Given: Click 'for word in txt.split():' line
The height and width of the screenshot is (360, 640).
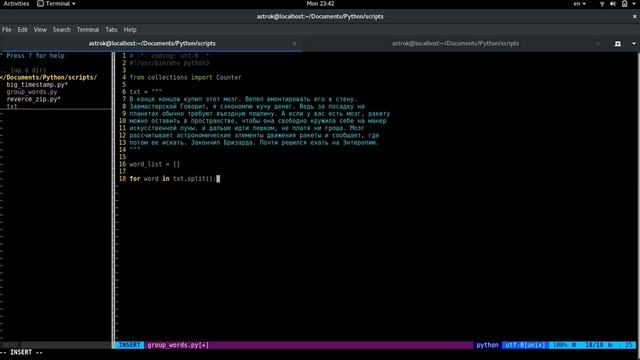Looking at the screenshot, I should tap(173, 179).
